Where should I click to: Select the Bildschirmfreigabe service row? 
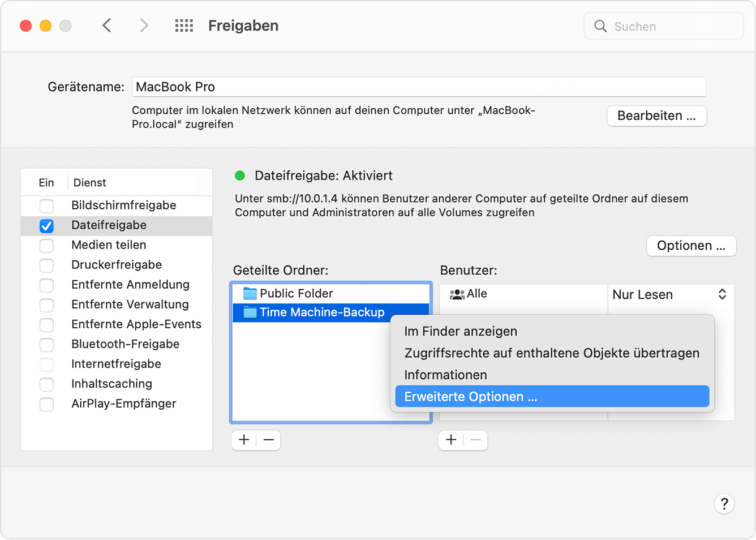click(117, 205)
